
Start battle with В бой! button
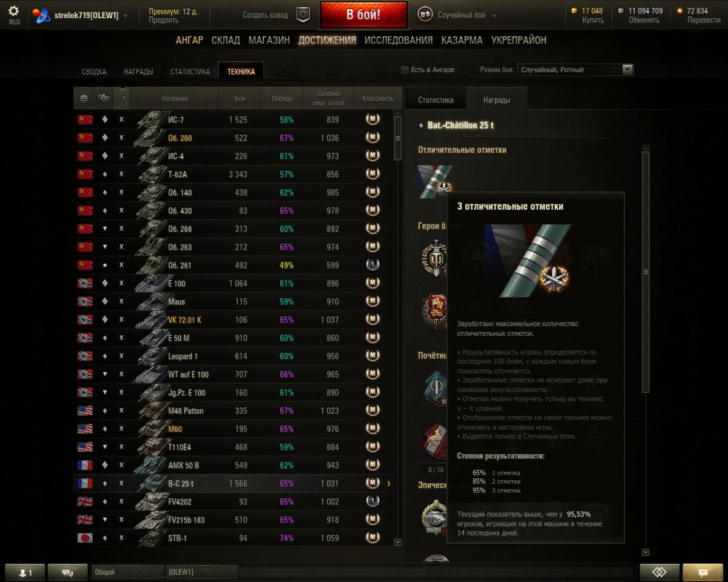pos(364,15)
